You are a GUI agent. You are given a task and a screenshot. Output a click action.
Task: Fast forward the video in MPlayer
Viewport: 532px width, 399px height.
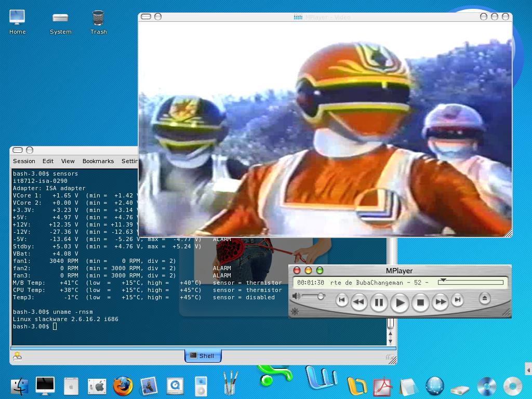click(x=440, y=302)
